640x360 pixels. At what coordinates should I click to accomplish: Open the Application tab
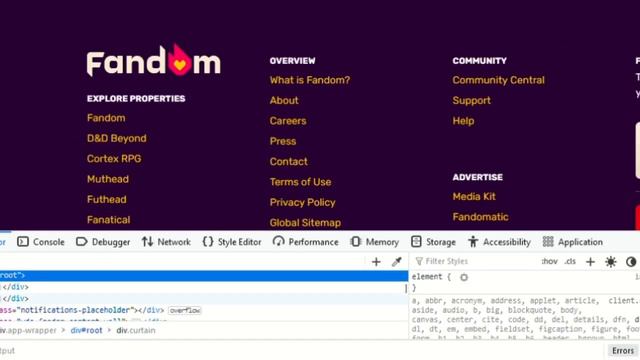point(573,242)
